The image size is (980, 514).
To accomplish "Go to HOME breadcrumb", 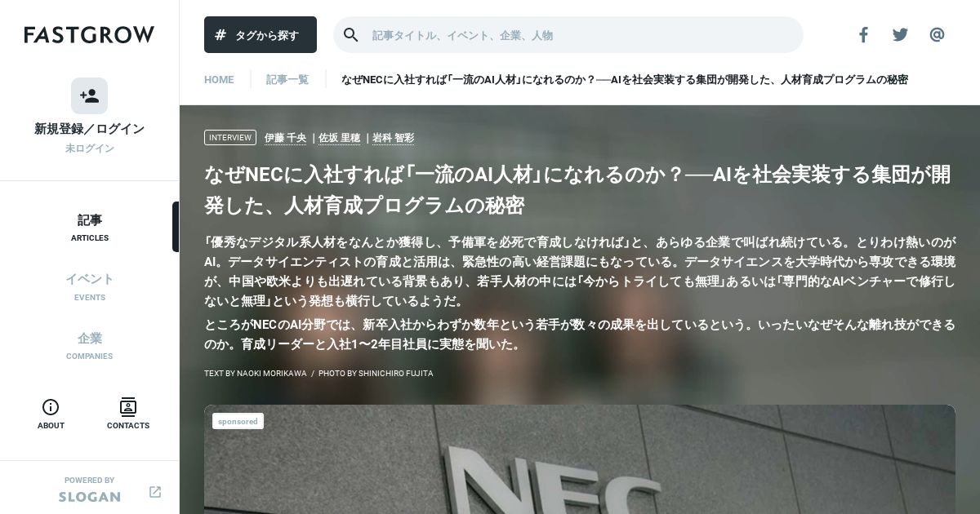I will (219, 80).
